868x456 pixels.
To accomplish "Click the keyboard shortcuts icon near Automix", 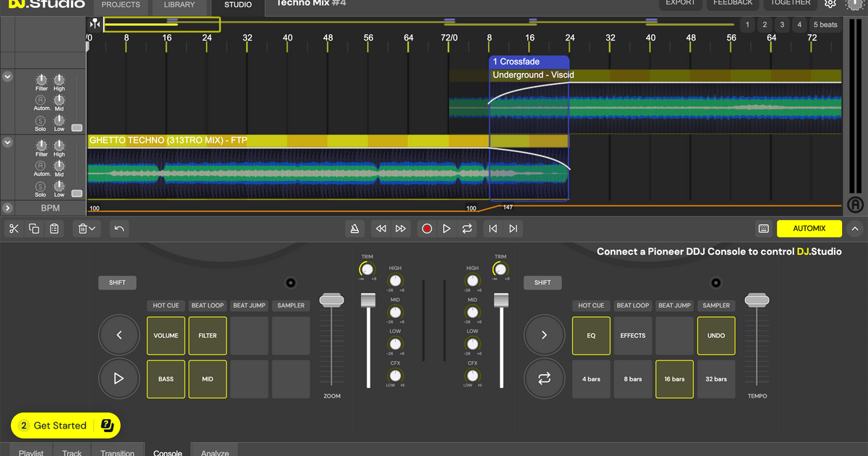I will (763, 228).
